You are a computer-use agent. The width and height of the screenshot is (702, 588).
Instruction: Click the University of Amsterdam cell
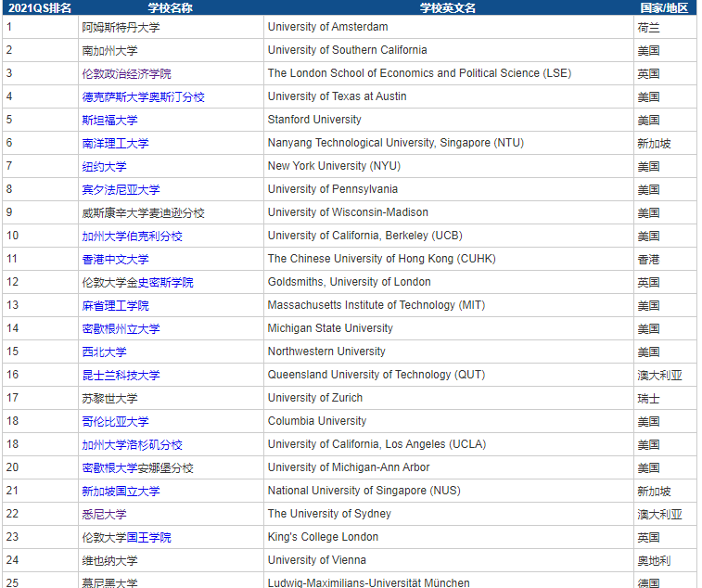449,27
